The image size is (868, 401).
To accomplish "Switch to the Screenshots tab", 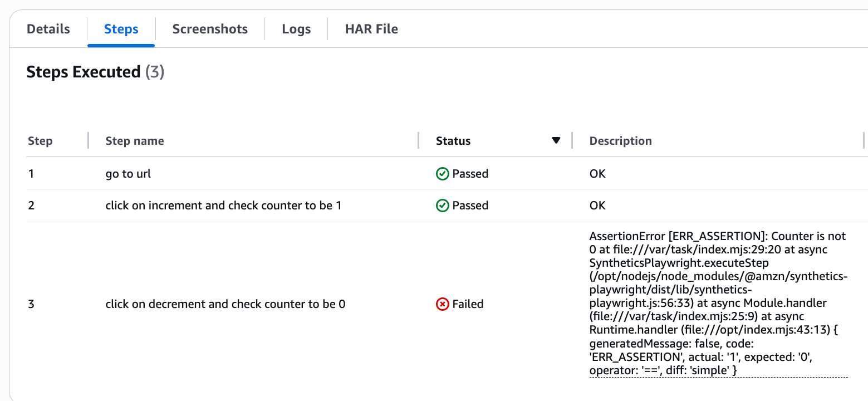I will 210,29.
